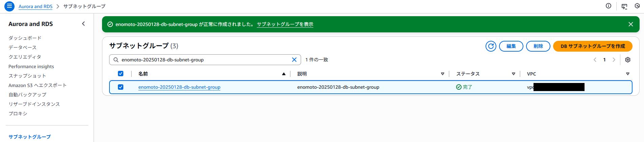Viewport: 644px width, 142px height.
Task: Sort by the 名前 column arrow
Action: point(284,74)
